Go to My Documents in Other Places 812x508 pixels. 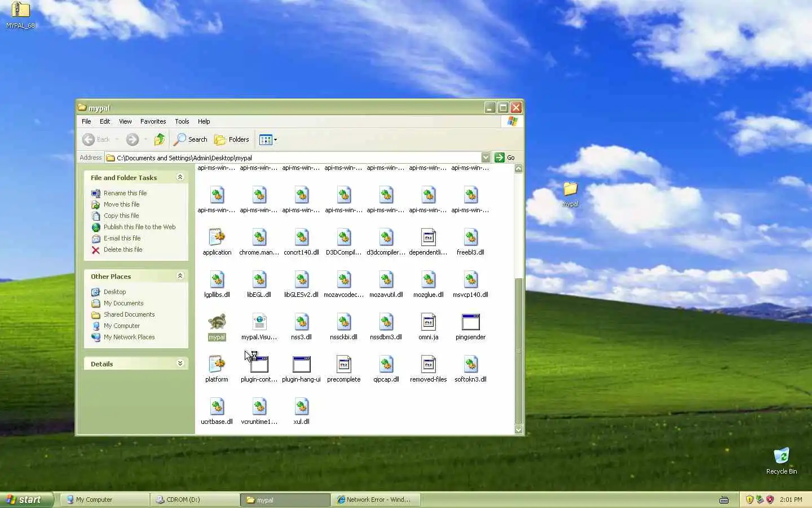click(123, 303)
